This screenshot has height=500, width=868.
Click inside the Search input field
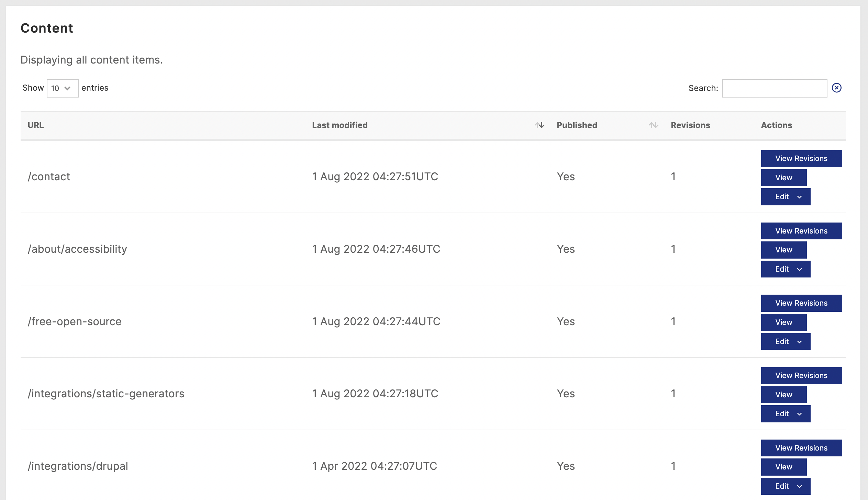click(775, 88)
